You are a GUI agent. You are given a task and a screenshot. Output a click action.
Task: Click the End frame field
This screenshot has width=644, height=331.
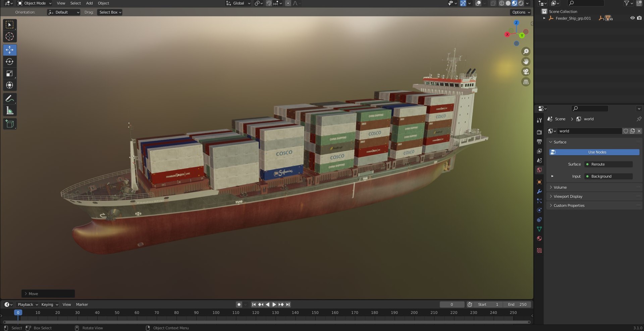[517, 305]
